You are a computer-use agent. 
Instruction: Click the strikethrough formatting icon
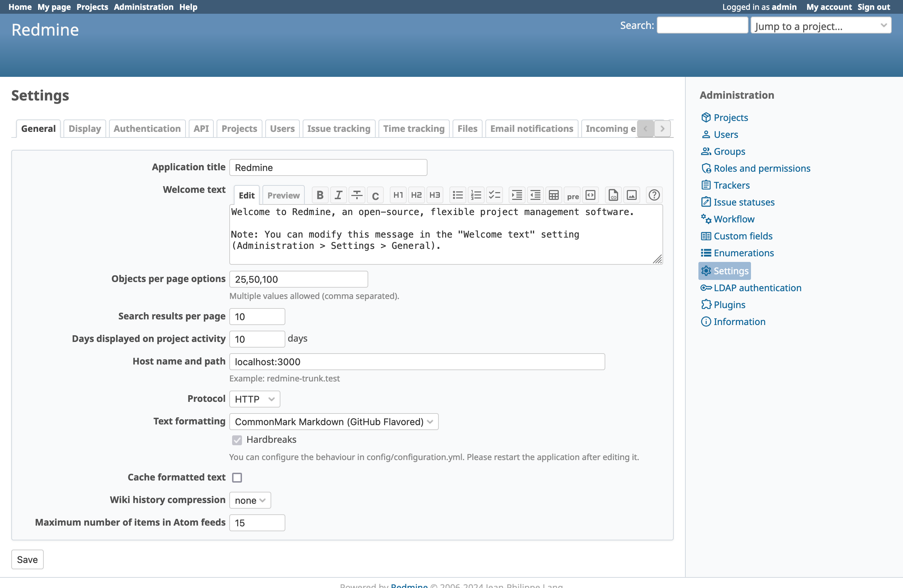(x=357, y=195)
